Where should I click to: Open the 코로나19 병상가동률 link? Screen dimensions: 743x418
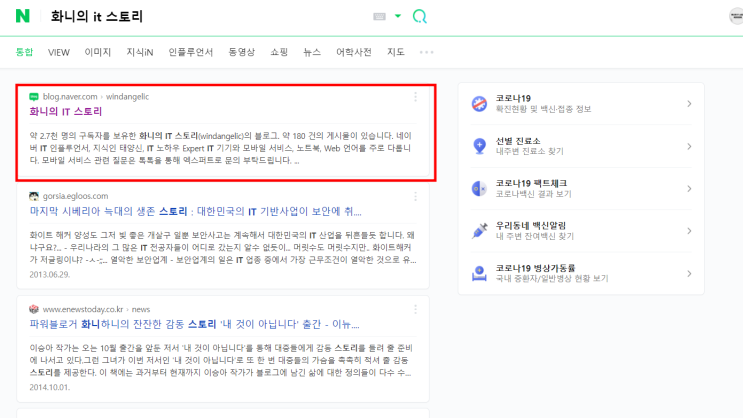pyautogui.click(x=552, y=273)
